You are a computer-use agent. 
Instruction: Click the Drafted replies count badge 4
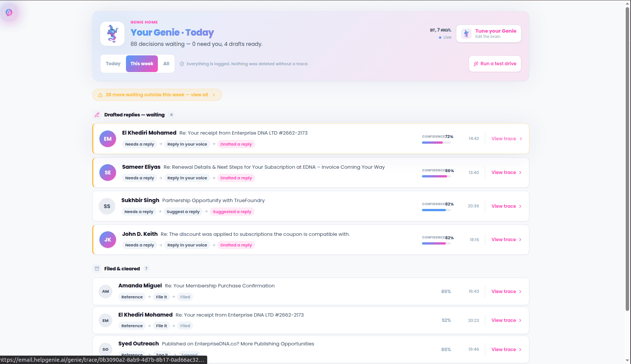click(172, 115)
